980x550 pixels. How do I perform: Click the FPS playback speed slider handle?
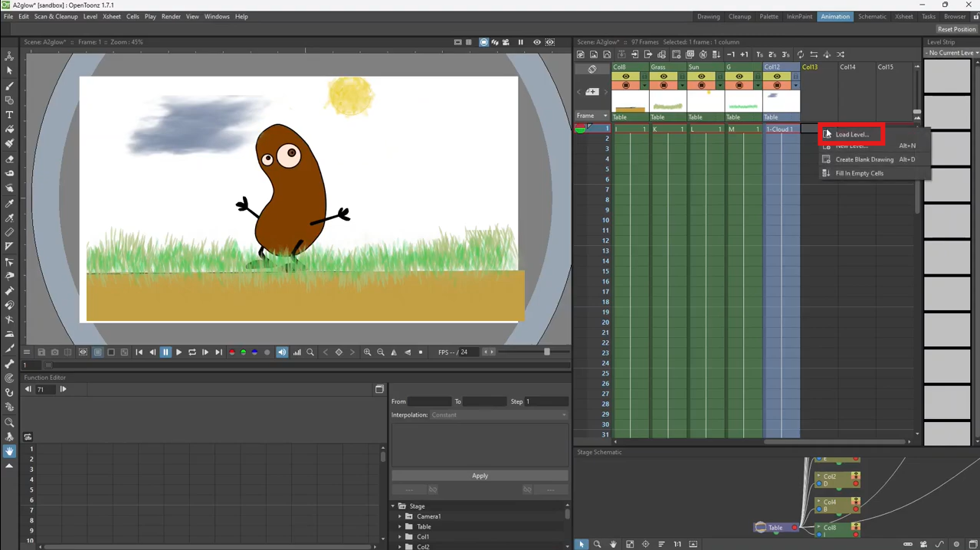click(546, 352)
